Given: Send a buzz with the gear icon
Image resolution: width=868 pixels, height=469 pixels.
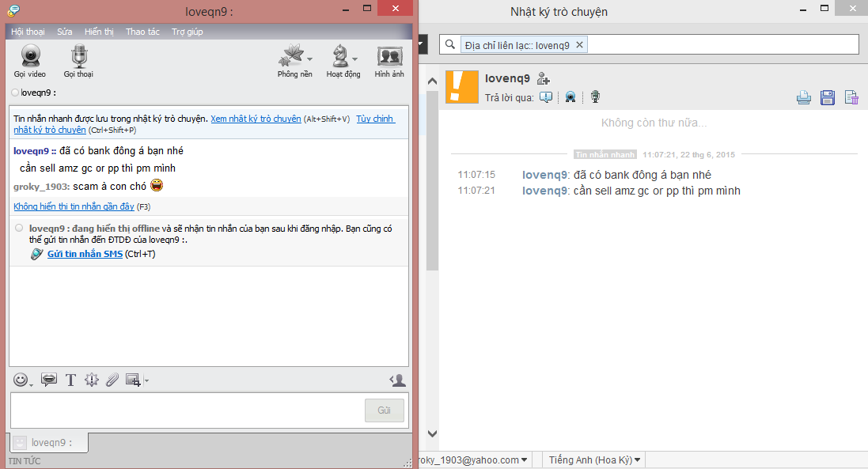Looking at the screenshot, I should 91,380.
